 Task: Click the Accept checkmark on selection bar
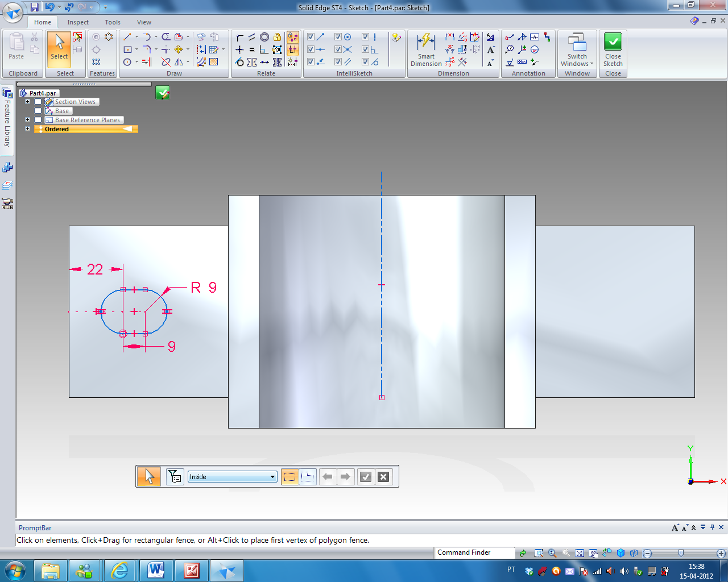click(366, 477)
